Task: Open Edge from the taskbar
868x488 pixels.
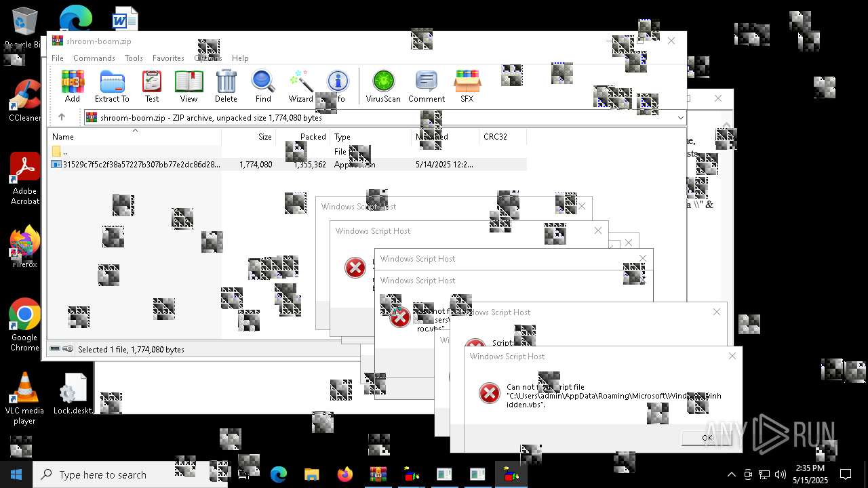Action: [279, 474]
